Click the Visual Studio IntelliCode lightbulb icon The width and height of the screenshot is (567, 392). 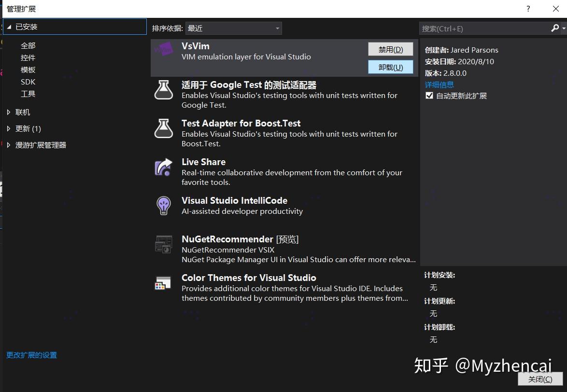click(x=164, y=205)
